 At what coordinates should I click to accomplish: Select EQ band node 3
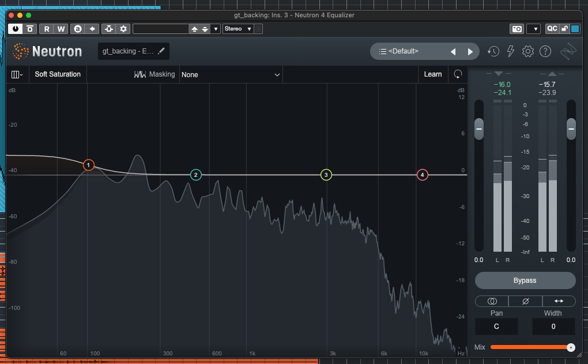coord(326,175)
